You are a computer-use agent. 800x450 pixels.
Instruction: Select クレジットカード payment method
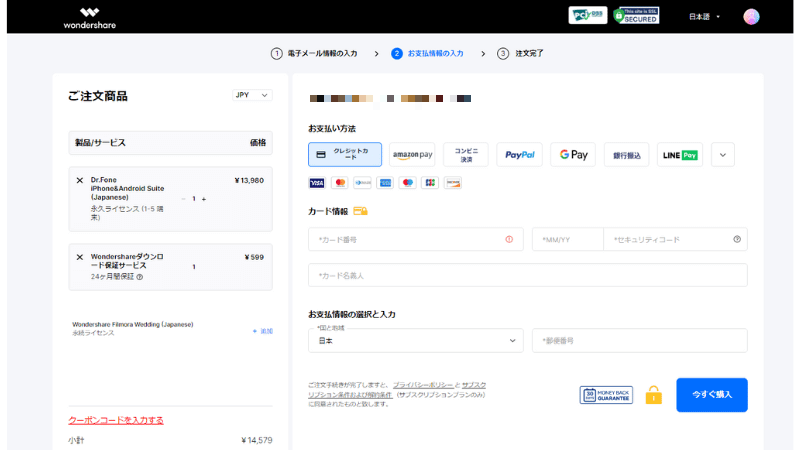click(345, 154)
